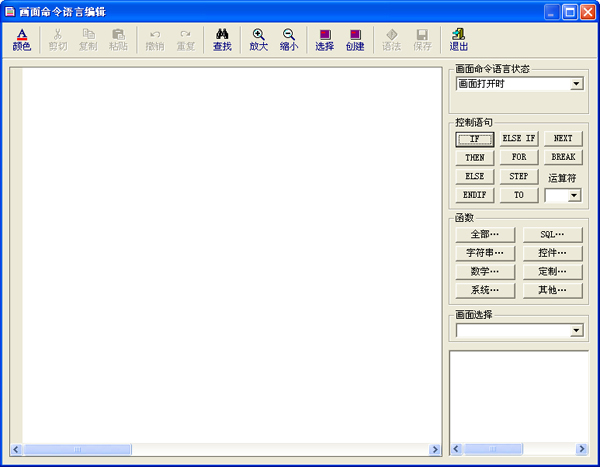The width and height of the screenshot is (600, 467).
Task: Close the 画面命令语言编辑 window
Action: point(587,12)
